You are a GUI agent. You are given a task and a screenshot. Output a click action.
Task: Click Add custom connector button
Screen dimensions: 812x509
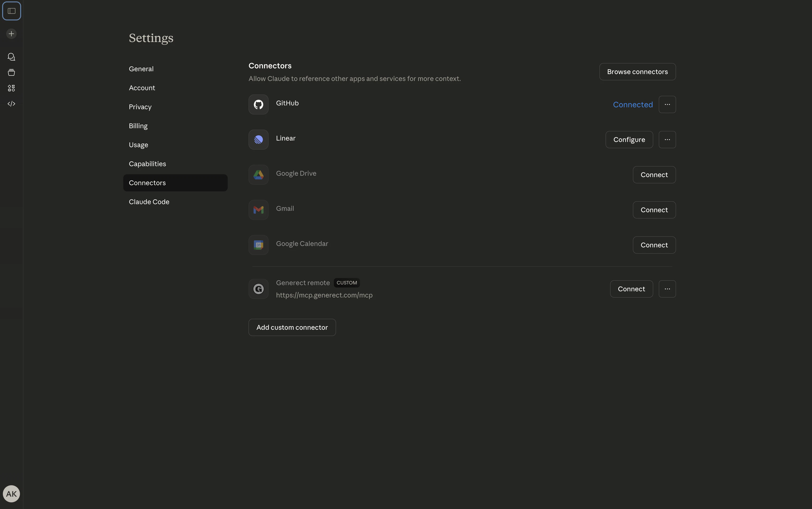(x=292, y=327)
